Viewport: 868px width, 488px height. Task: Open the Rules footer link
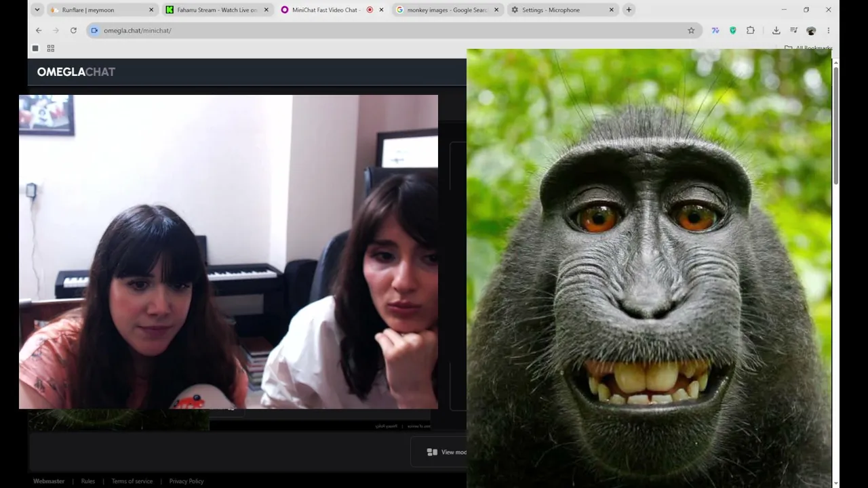pos(88,481)
